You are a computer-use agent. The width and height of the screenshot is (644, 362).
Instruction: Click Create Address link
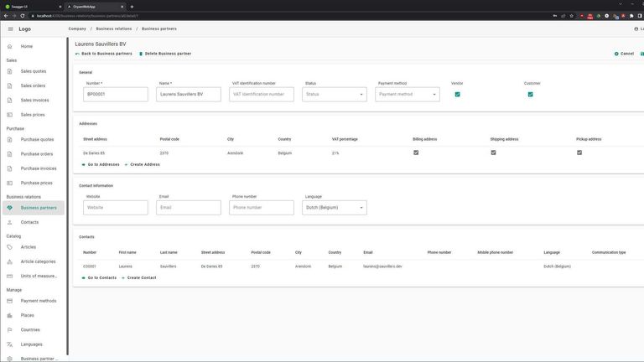click(144, 164)
